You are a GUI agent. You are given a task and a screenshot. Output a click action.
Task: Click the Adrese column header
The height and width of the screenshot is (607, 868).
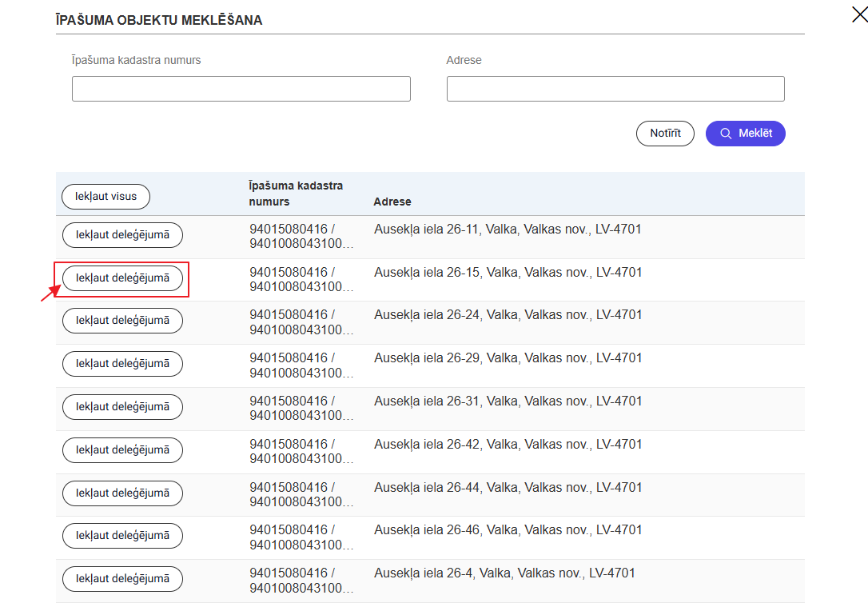pyautogui.click(x=392, y=202)
